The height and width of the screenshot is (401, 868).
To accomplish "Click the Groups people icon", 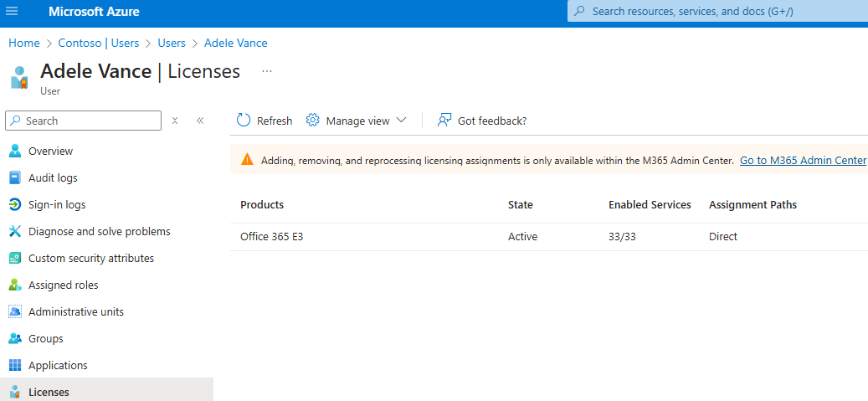I will pos(15,338).
